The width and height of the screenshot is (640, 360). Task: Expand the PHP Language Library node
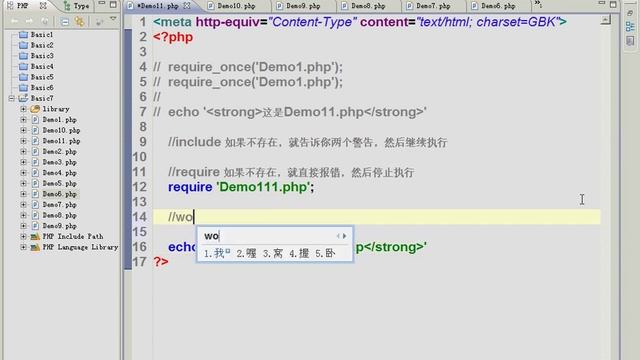(x=23, y=247)
